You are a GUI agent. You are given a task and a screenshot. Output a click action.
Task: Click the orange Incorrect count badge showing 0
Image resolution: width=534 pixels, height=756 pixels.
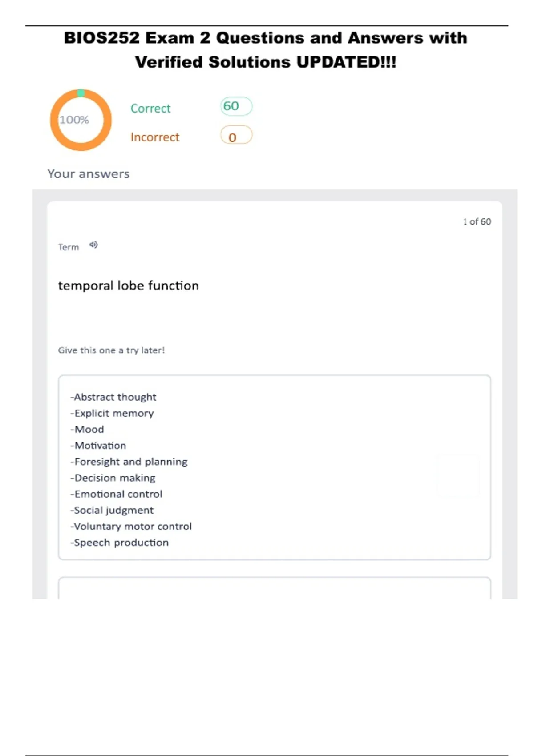(236, 136)
